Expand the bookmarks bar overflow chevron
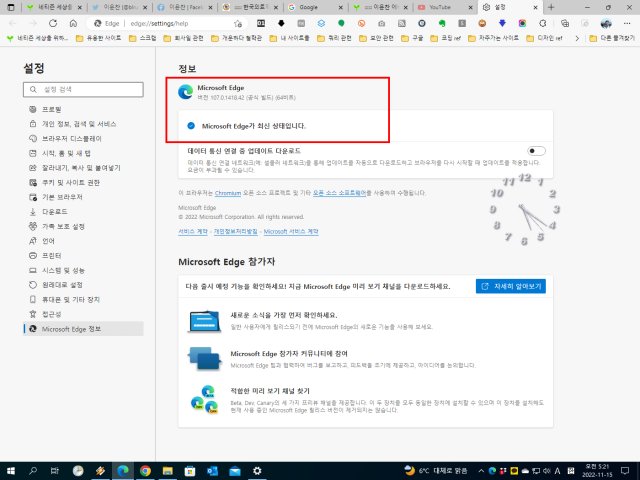The width and height of the screenshot is (640, 480). [x=577, y=38]
